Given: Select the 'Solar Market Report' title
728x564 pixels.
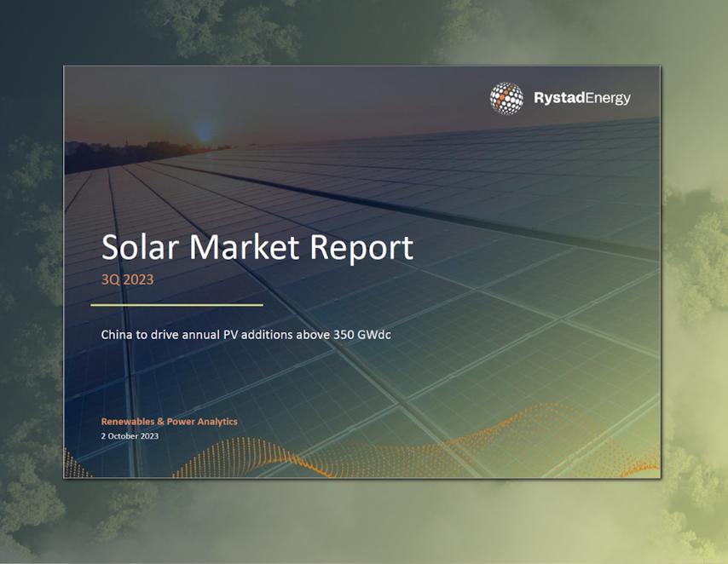Looking at the screenshot, I should 257,247.
